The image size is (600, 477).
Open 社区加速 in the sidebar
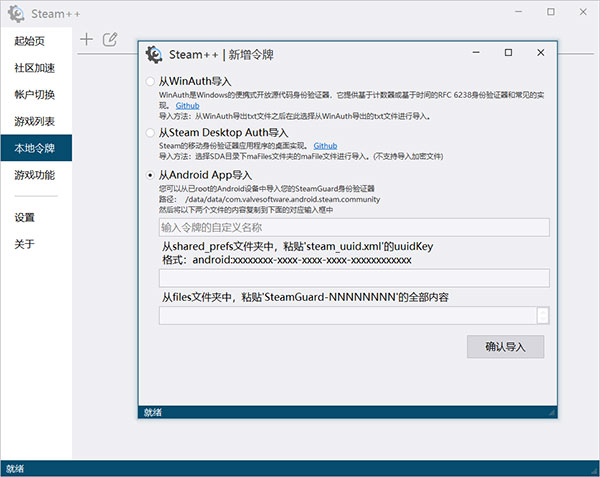click(36, 68)
